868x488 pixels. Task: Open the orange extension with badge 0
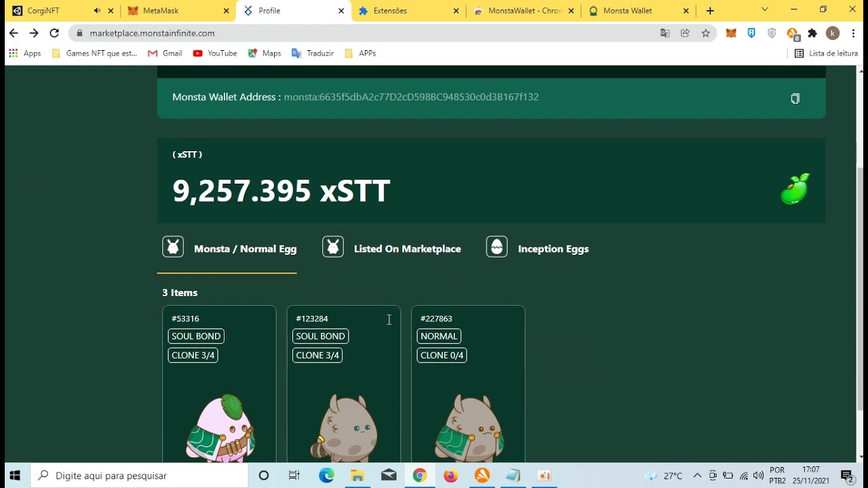(792, 34)
